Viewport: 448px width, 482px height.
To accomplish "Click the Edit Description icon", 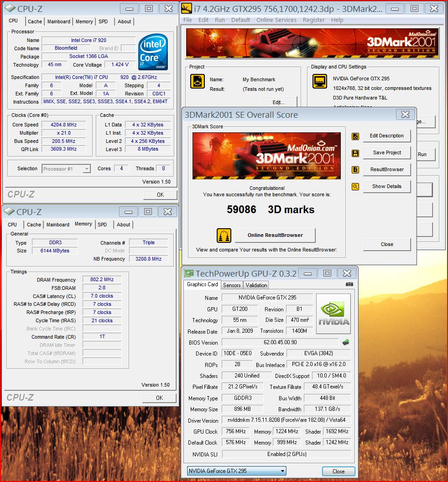I will 355,136.
